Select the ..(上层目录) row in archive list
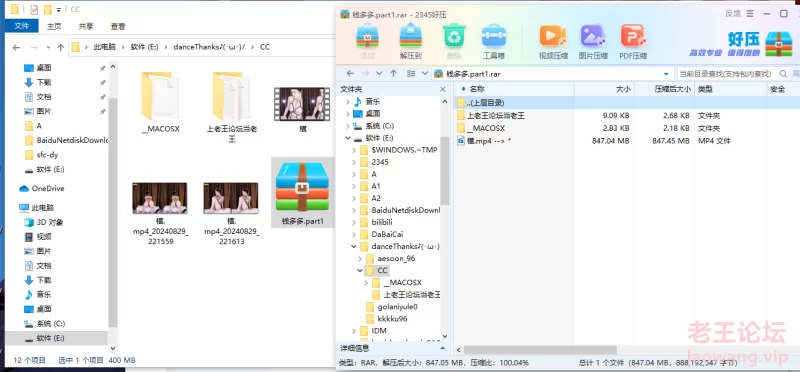The width and height of the screenshot is (800, 372). (627, 103)
